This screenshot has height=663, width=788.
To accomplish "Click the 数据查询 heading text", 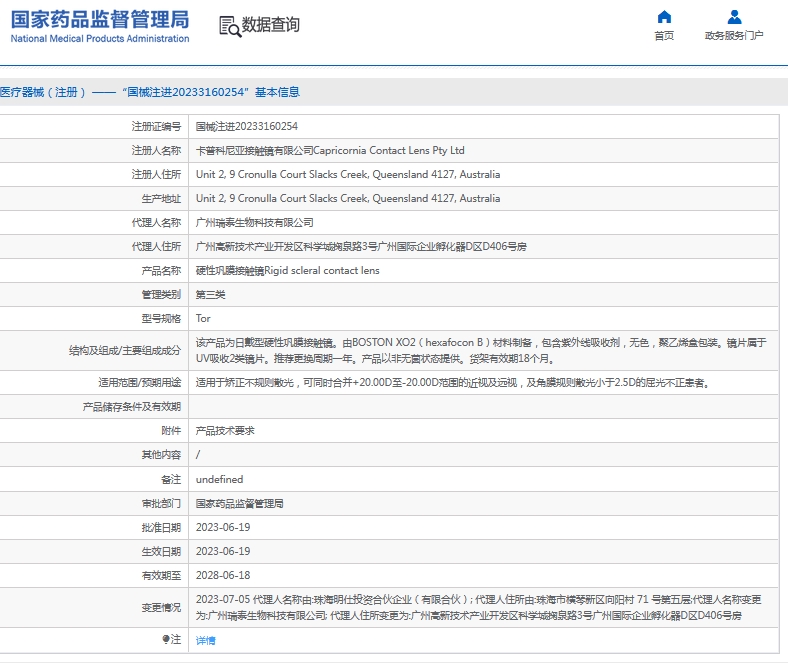I will 270,24.
